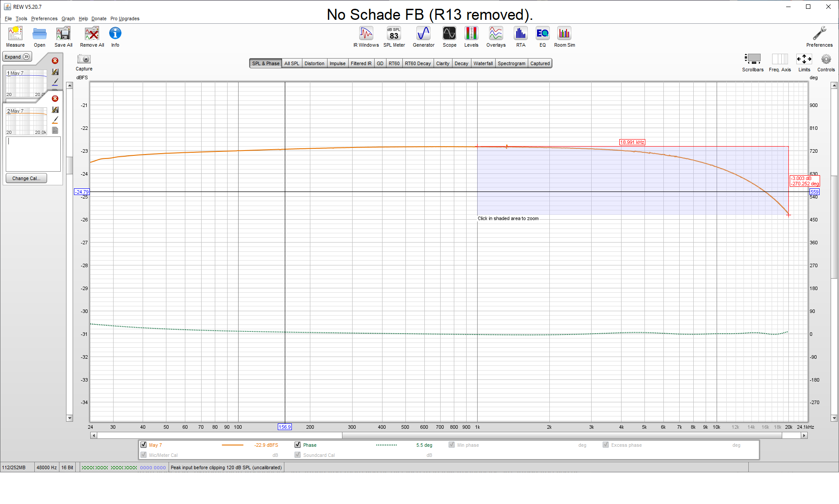
Task: Open the File menu
Action: [x=8, y=18]
